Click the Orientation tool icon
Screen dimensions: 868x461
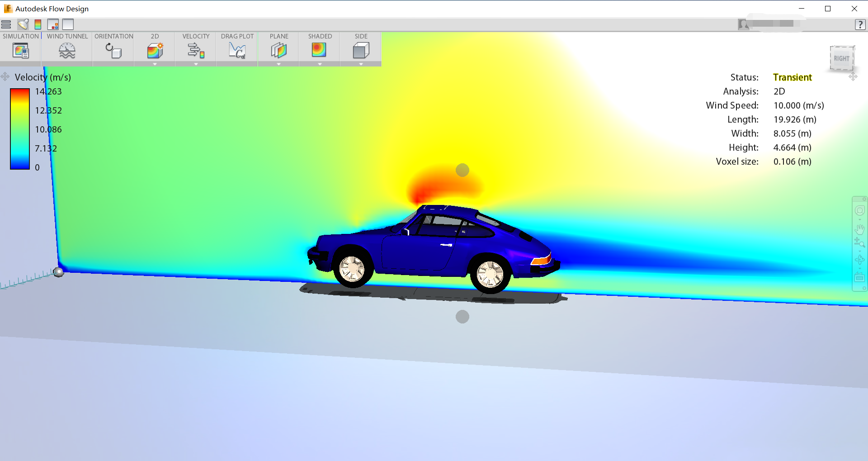[x=113, y=50]
